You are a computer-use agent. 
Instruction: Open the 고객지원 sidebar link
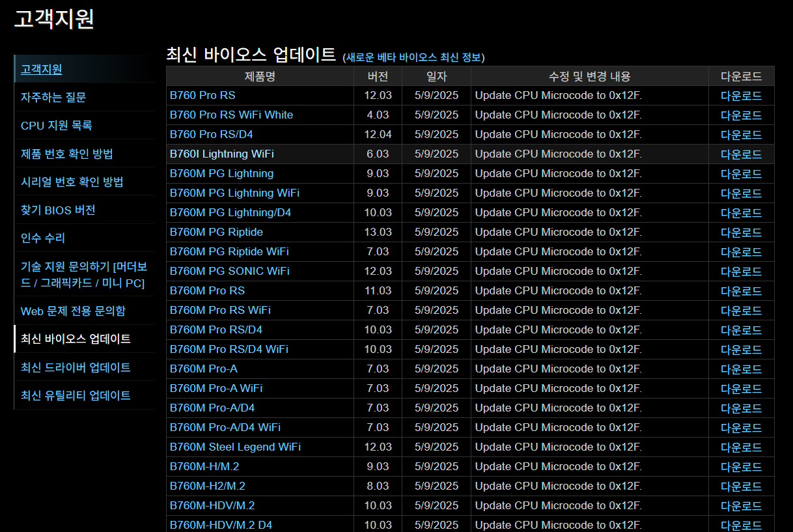[x=41, y=69]
